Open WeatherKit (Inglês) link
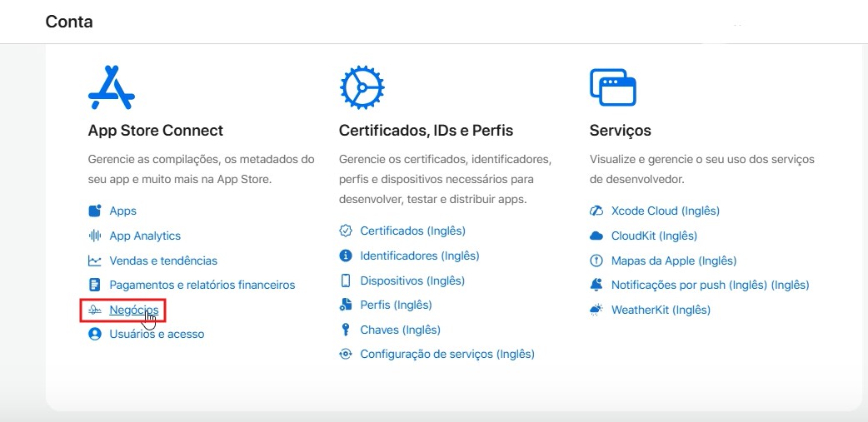The height and width of the screenshot is (422, 868). [x=661, y=310]
